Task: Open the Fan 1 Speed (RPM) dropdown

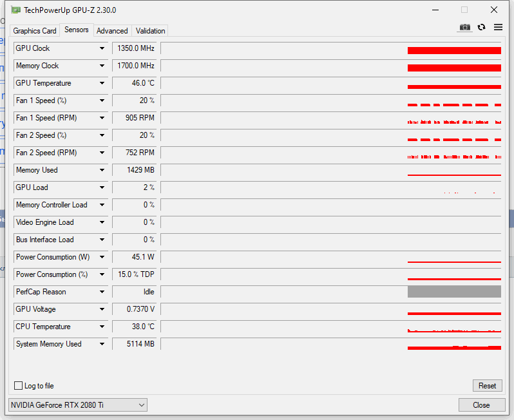Action: click(102, 118)
